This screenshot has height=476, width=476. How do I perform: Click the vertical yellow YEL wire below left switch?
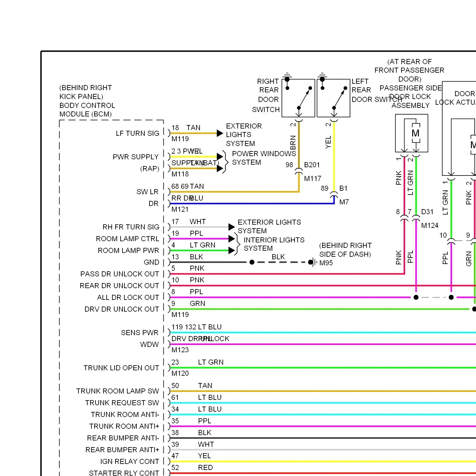pos(334,157)
